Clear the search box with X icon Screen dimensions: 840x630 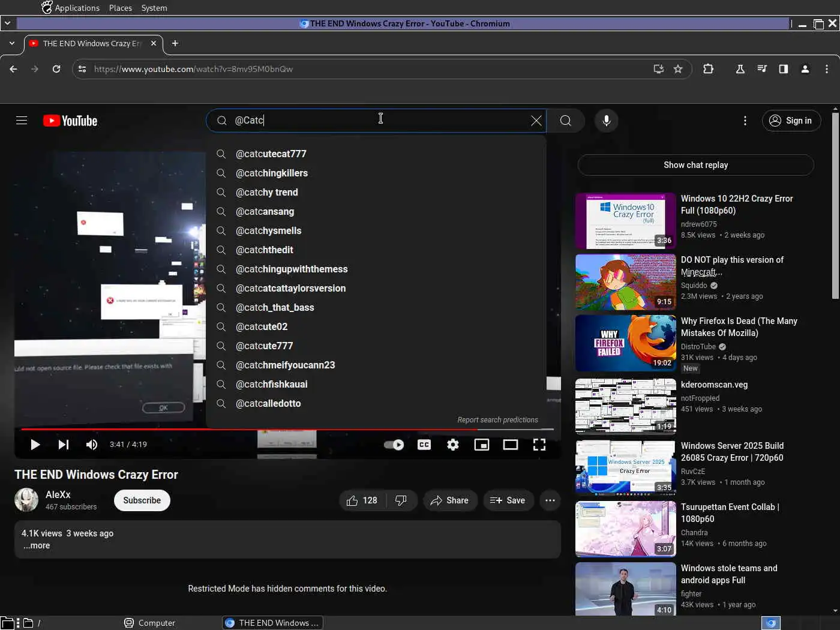536,121
